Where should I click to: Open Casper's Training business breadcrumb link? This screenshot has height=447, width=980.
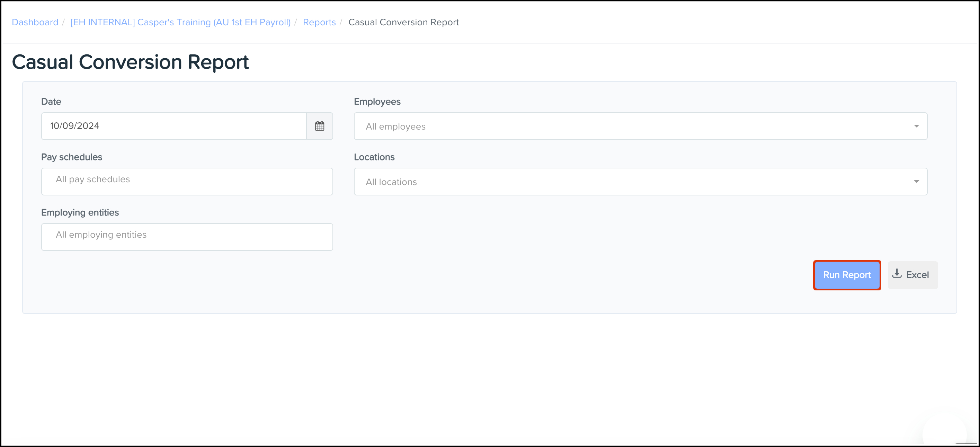click(180, 22)
